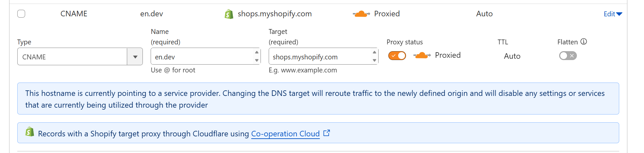Click the up arrow in the Name field
Screen dimensions: 644x153
[x=257, y=53]
